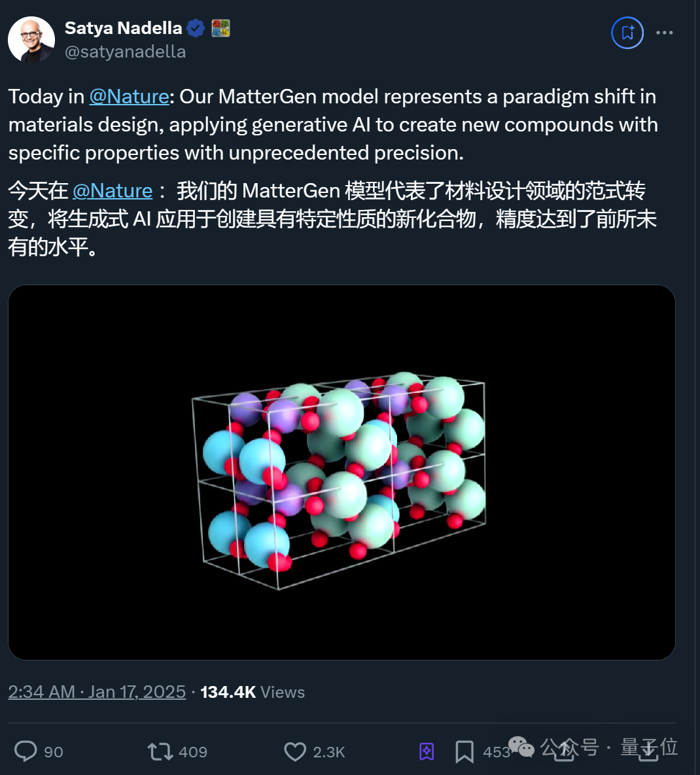Open @Nature mention in the Chinese translation

113,191
